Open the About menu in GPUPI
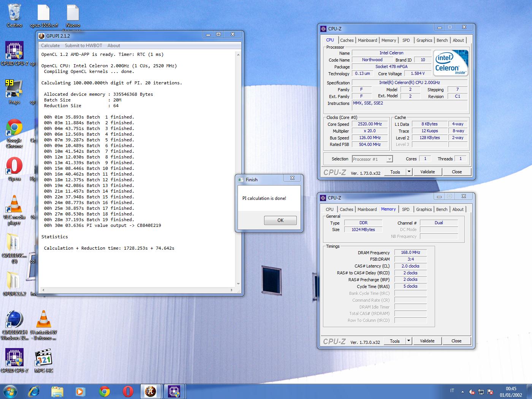This screenshot has width=532, height=399. 114,45
